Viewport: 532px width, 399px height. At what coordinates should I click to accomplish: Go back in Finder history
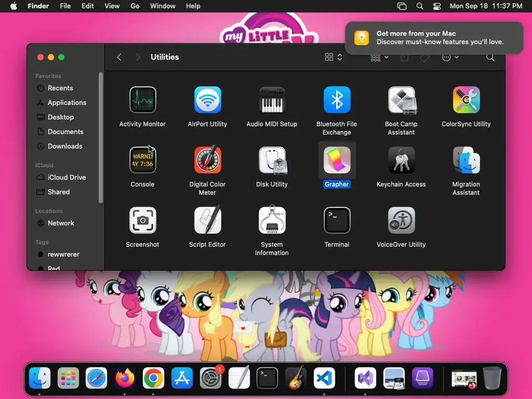[119, 57]
